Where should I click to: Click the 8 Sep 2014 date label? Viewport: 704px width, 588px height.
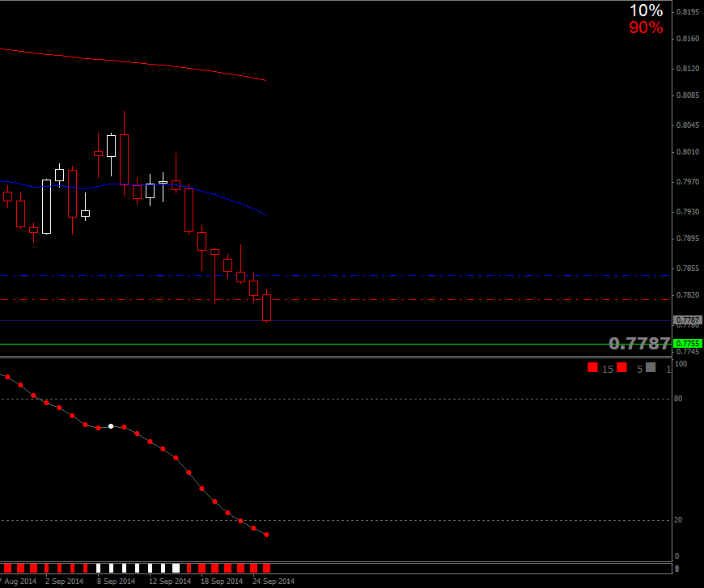pyautogui.click(x=116, y=582)
